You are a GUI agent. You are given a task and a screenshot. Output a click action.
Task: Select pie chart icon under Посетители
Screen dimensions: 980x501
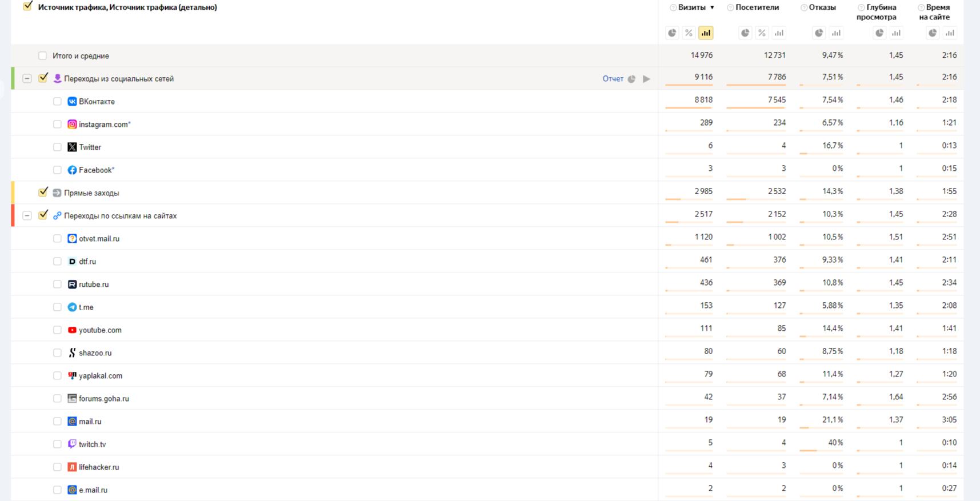(745, 33)
